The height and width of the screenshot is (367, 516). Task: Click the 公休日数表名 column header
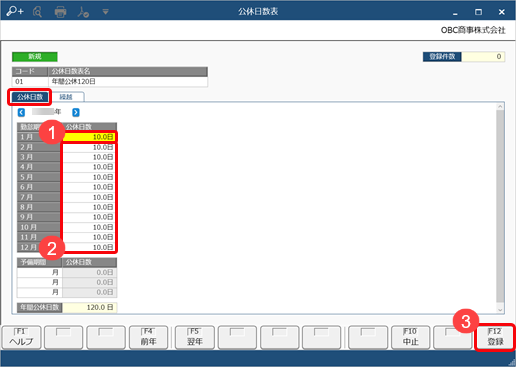pos(128,71)
